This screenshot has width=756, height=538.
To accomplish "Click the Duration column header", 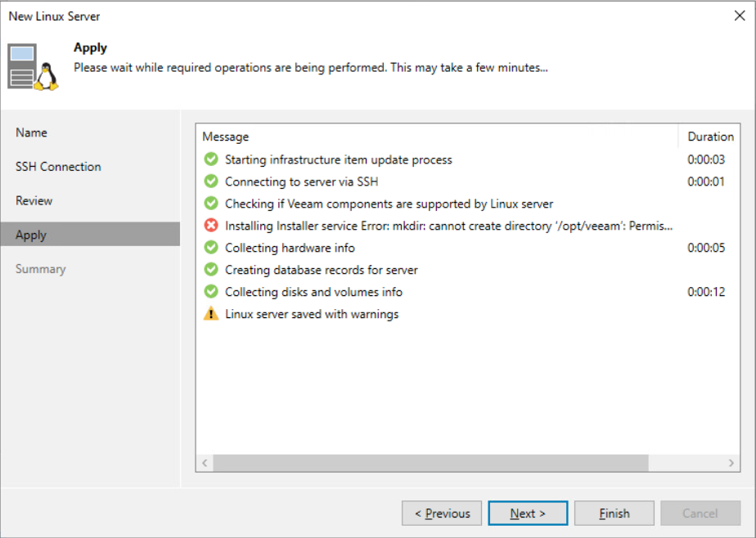I will (709, 137).
